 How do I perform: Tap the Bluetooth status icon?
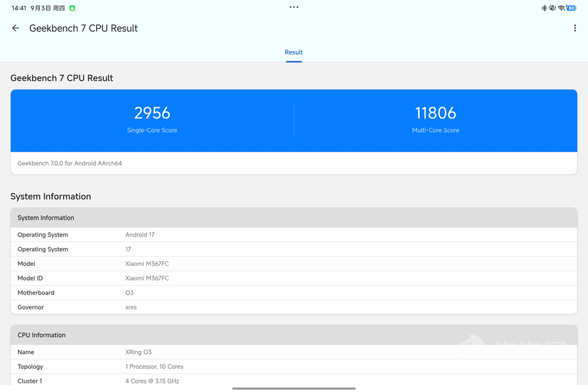click(544, 8)
